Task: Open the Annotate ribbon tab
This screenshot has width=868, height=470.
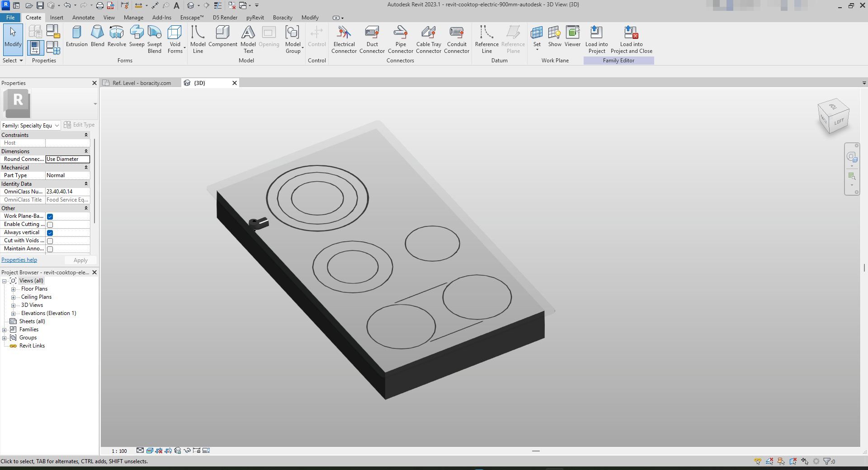Action: [83, 18]
